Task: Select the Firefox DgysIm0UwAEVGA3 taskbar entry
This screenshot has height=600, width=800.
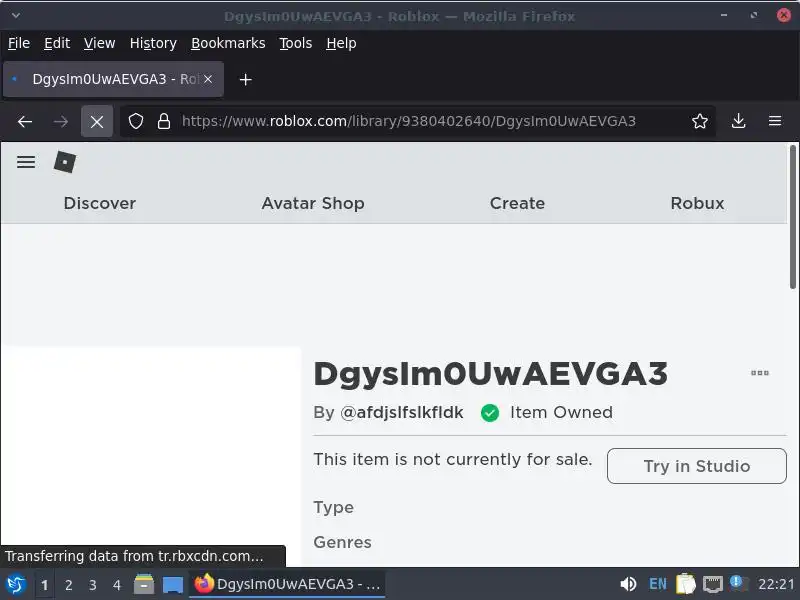Action: pyautogui.click(x=287, y=584)
